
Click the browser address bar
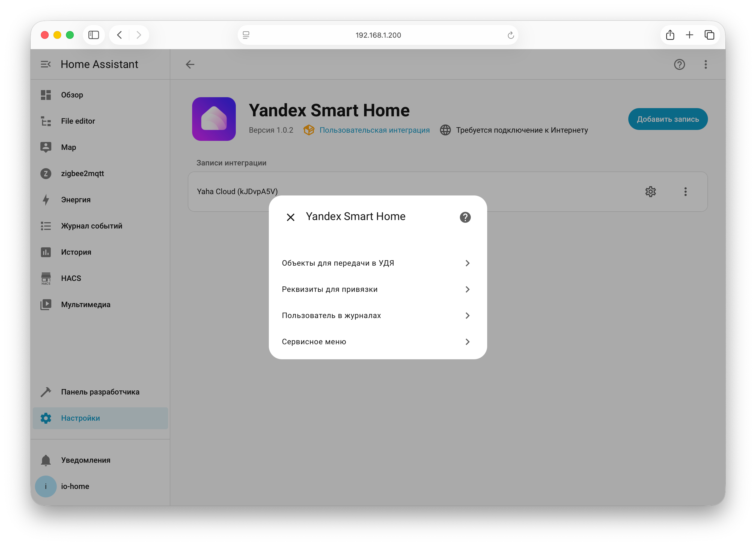pyautogui.click(x=378, y=35)
